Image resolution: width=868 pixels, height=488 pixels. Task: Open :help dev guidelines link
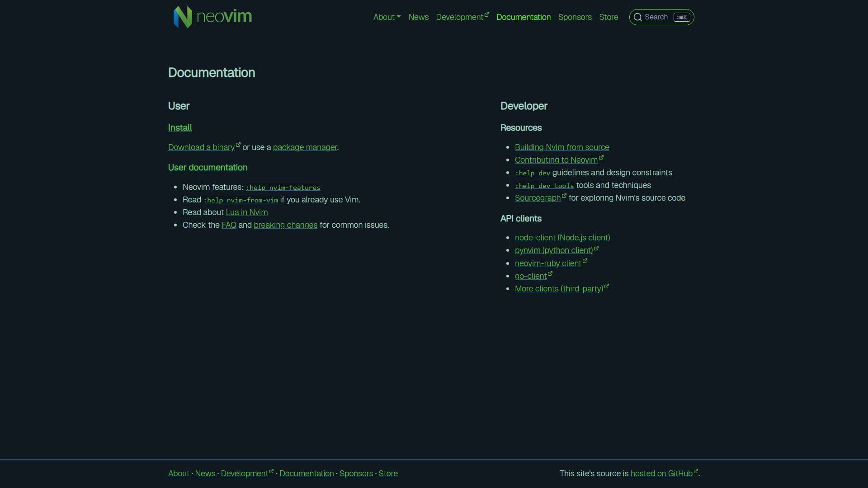click(x=533, y=173)
